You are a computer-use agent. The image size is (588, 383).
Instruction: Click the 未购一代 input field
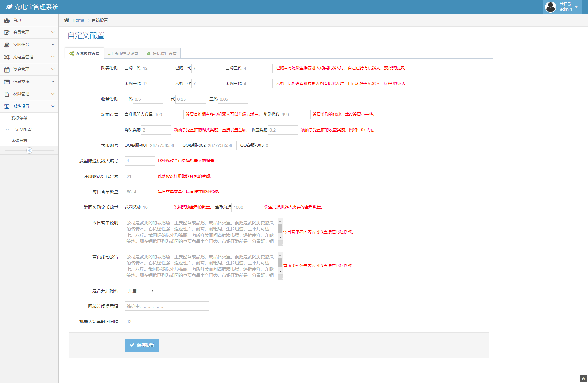[x=156, y=84]
